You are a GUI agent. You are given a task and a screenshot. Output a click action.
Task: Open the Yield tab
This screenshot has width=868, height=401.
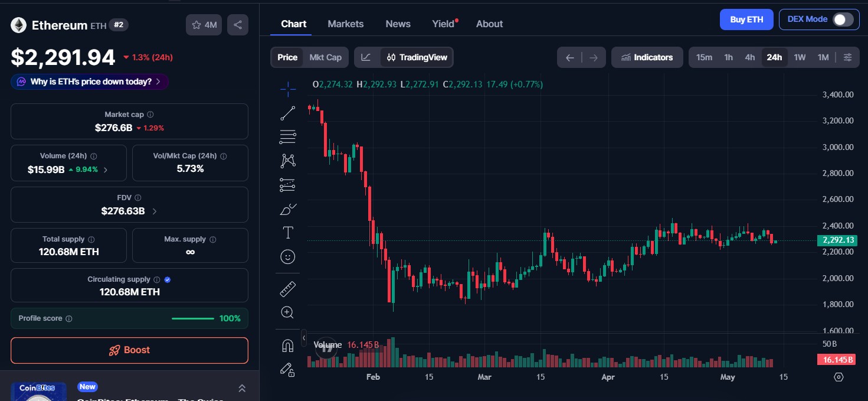443,24
